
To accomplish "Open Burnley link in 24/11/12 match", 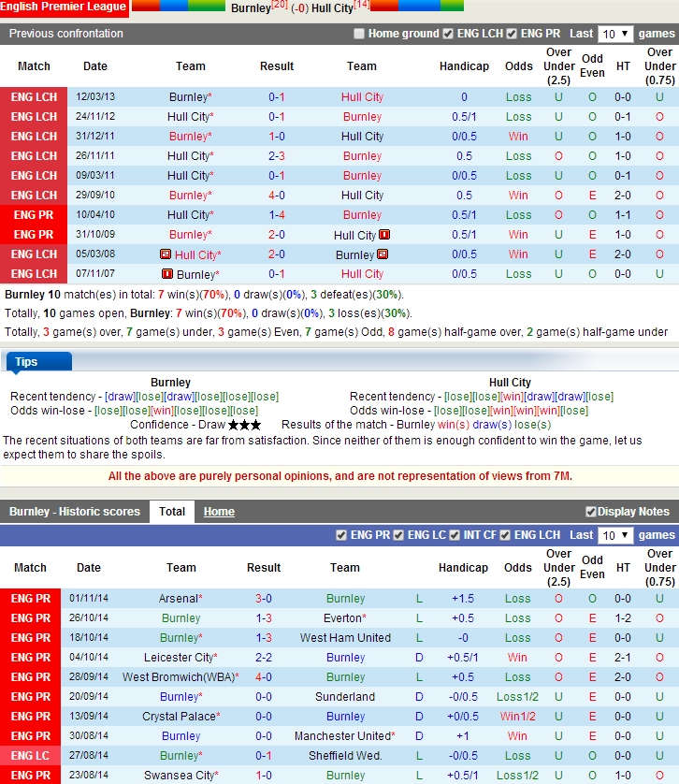I will 362,117.
